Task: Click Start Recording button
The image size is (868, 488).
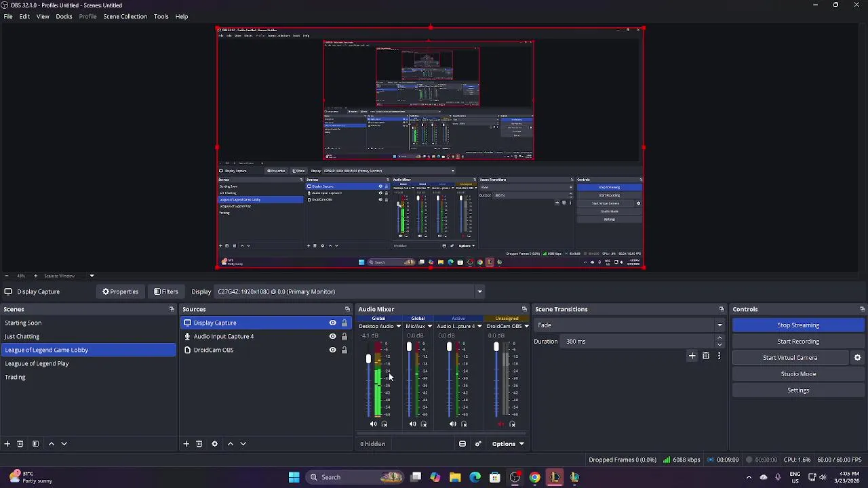Action: click(x=798, y=342)
